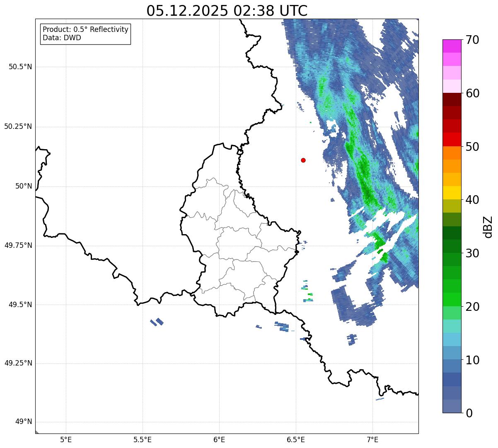Screen dimensions: 498x448
Task: Click the latitude label 50.5°N
Action: pyautogui.click(x=20, y=67)
